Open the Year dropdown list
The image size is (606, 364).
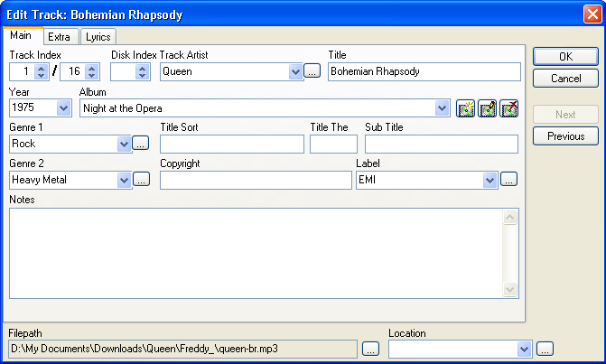coord(64,108)
